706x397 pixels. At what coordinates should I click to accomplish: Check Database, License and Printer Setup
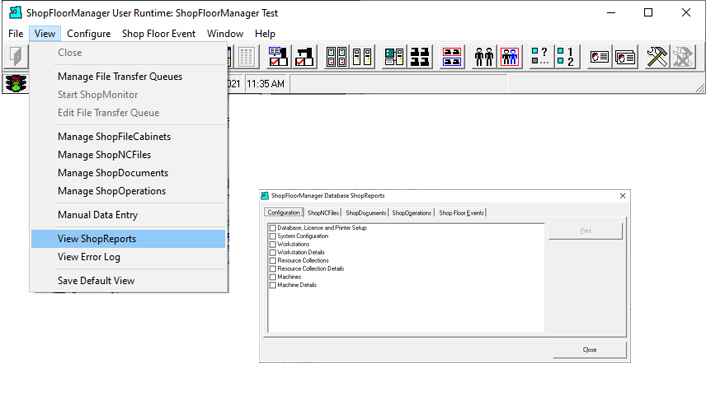[x=272, y=228]
